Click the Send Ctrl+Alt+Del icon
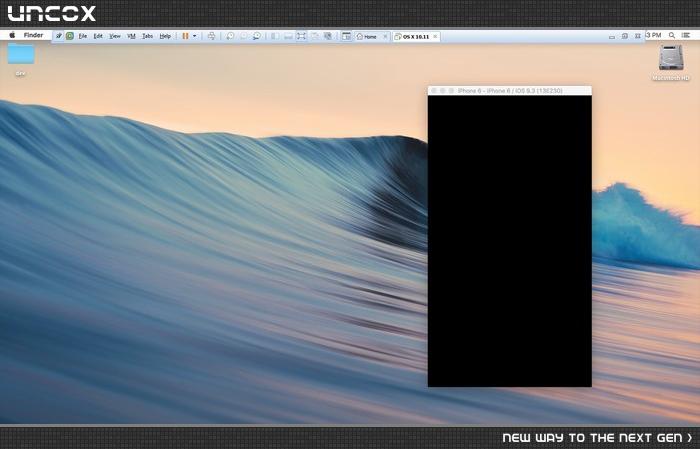Image resolution: width=700 pixels, height=449 pixels. pyautogui.click(x=212, y=36)
